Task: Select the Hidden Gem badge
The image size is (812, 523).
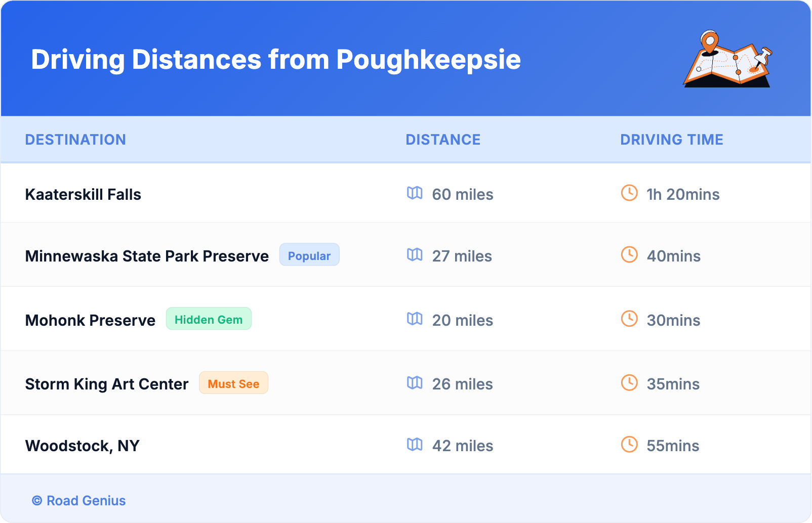Action: click(x=209, y=319)
